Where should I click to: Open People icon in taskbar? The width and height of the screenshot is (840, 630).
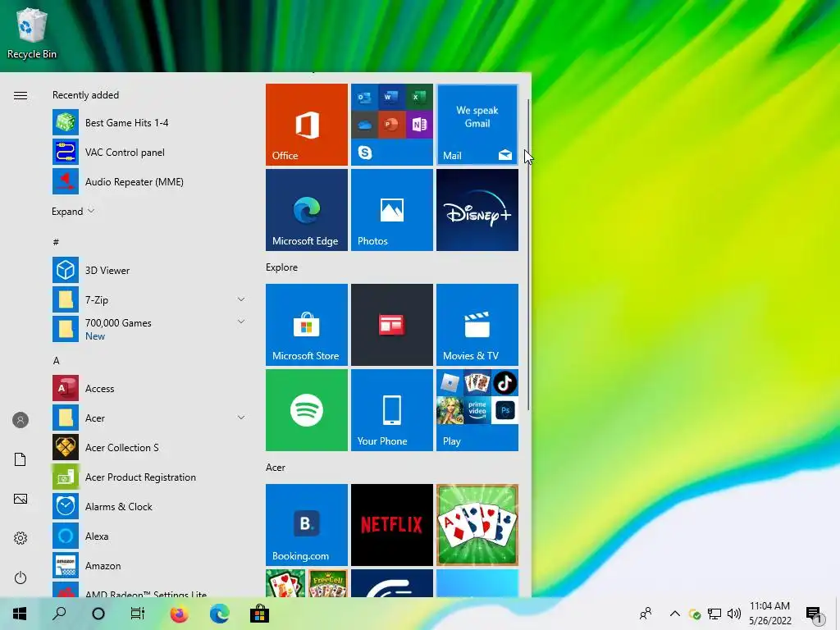click(x=646, y=614)
